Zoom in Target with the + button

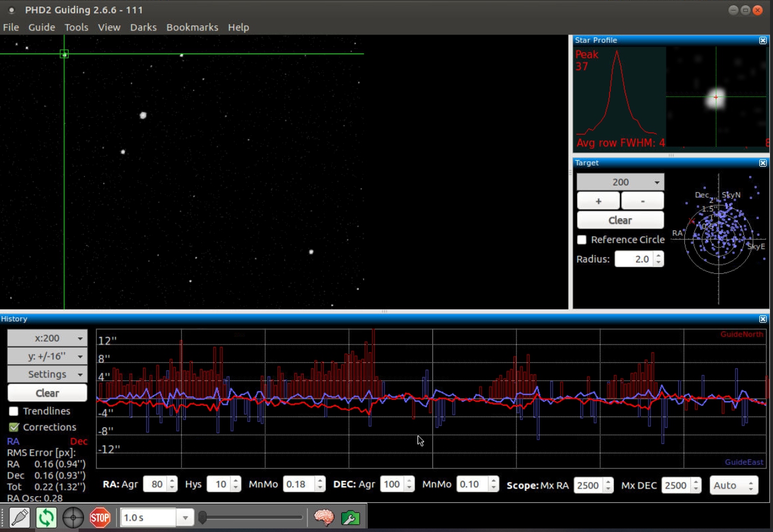pos(599,201)
